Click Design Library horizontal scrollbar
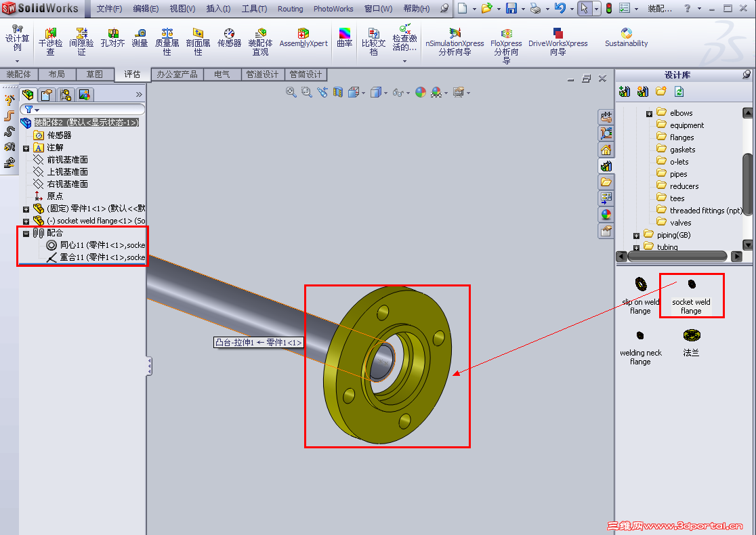 tap(677, 257)
